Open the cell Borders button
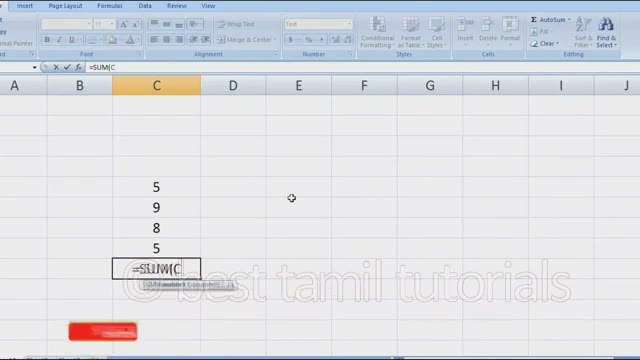Viewport: 640px width, 360px height. [x=92, y=40]
